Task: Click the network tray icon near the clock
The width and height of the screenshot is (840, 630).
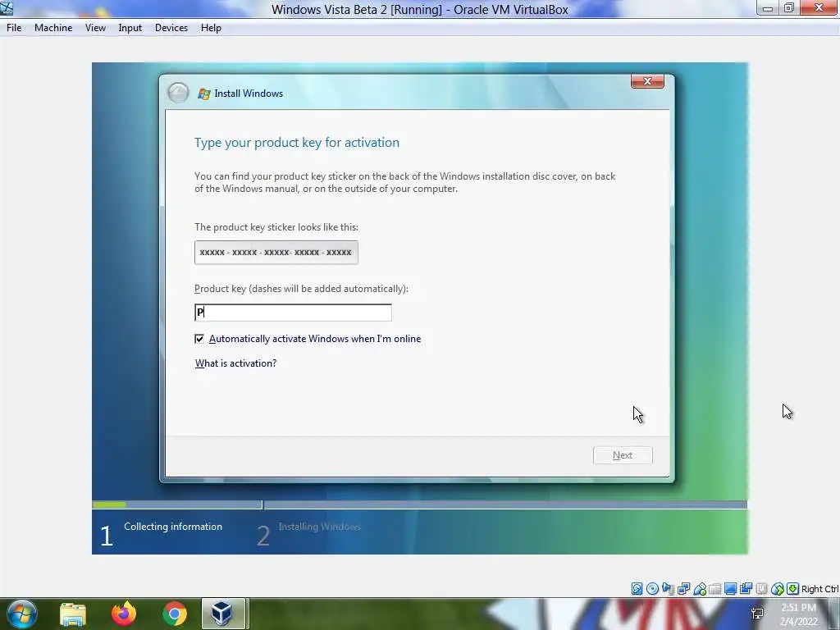Action: pos(757,614)
